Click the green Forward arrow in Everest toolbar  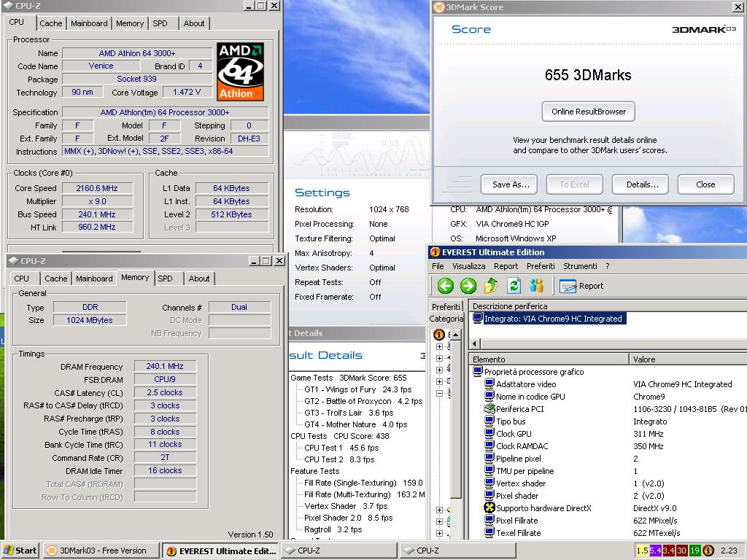(x=468, y=286)
